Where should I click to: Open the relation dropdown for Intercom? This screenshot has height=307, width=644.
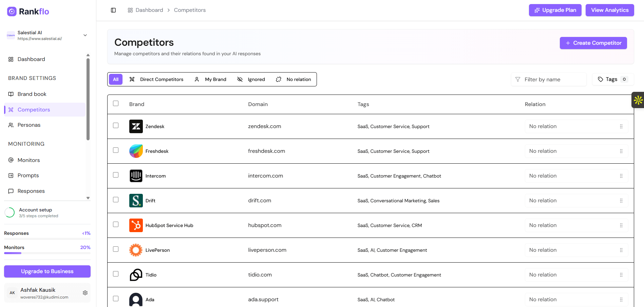pyautogui.click(x=576, y=176)
